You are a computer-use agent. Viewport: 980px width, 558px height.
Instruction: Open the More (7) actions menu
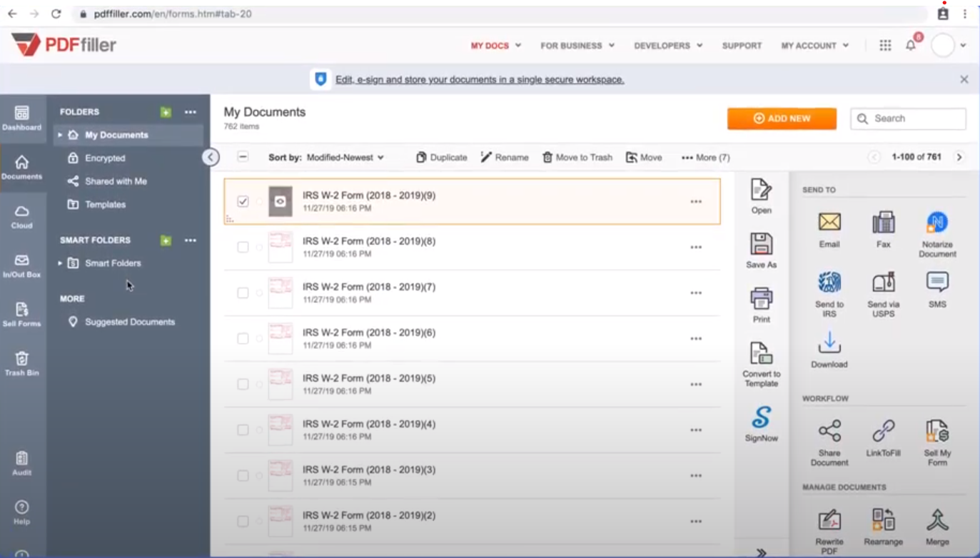pyautogui.click(x=706, y=157)
